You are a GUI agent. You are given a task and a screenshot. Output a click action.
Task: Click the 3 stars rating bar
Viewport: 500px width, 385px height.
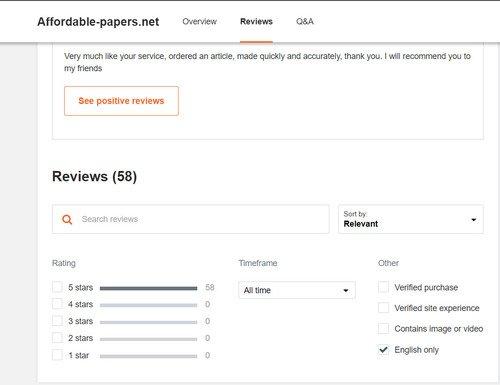coord(148,322)
